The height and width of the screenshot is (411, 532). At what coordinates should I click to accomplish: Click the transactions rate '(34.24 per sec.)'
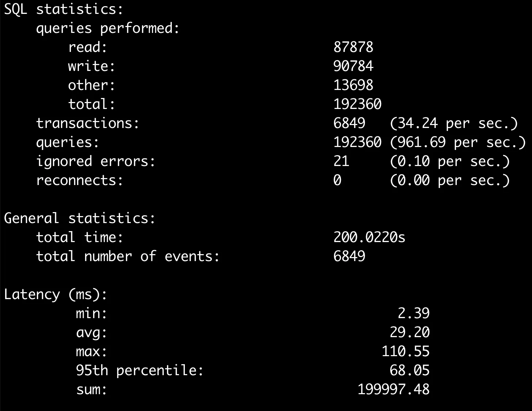(x=453, y=123)
